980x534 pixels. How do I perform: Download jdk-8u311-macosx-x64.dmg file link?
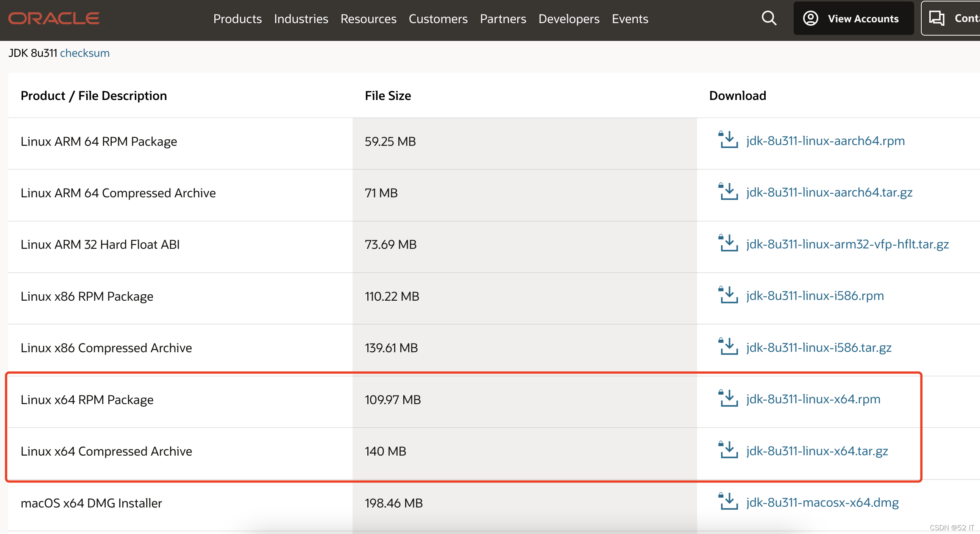(x=822, y=503)
